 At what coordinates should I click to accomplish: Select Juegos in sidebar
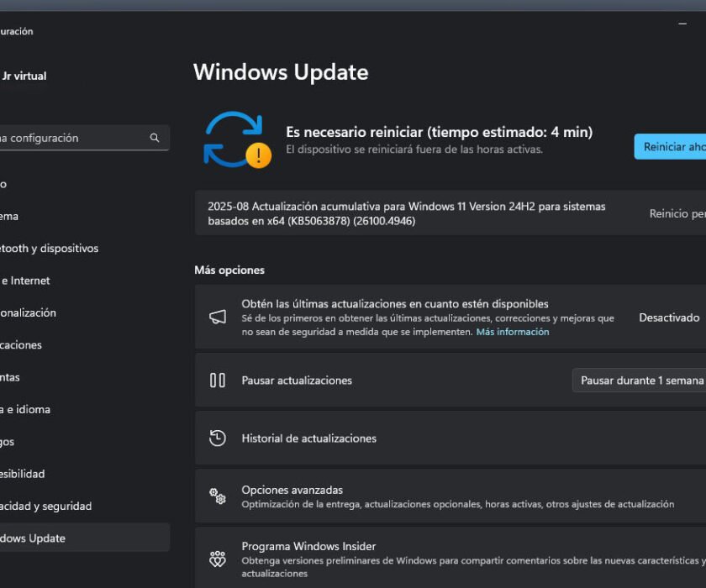(x=85, y=442)
